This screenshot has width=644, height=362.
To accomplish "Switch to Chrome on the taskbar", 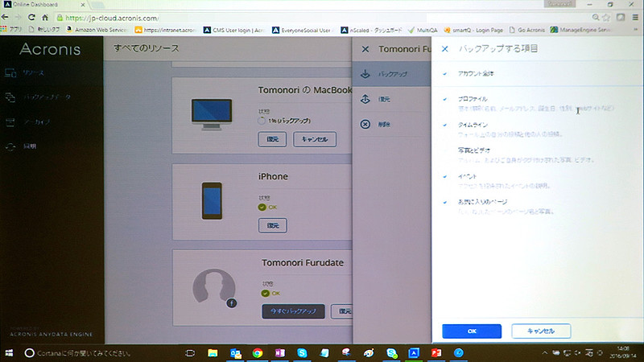I will pyautogui.click(x=258, y=353).
